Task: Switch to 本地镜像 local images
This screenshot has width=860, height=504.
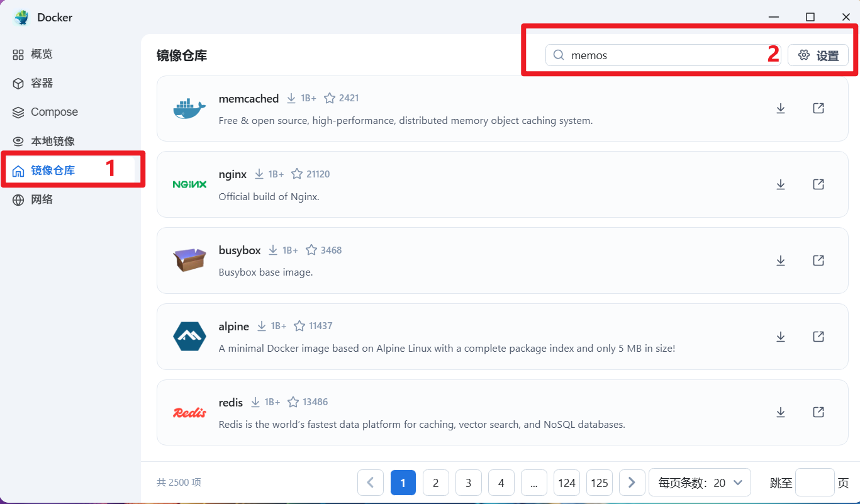Action: click(53, 141)
